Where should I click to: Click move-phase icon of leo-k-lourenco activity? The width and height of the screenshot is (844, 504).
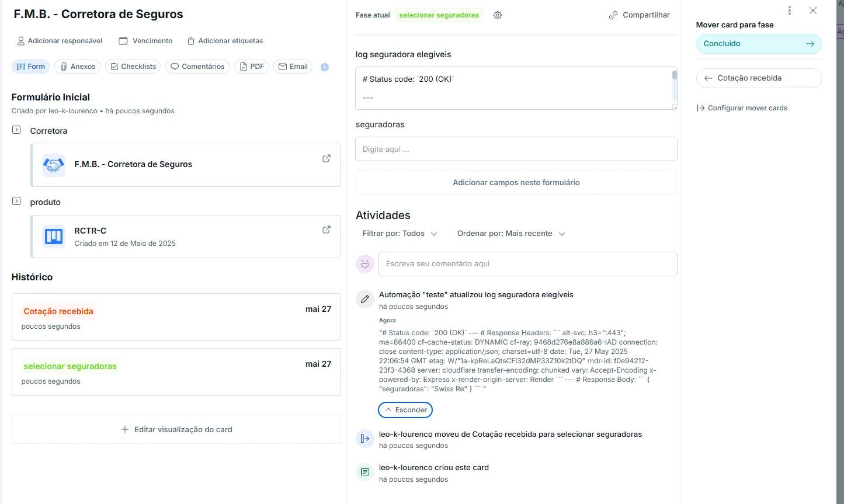coord(365,439)
